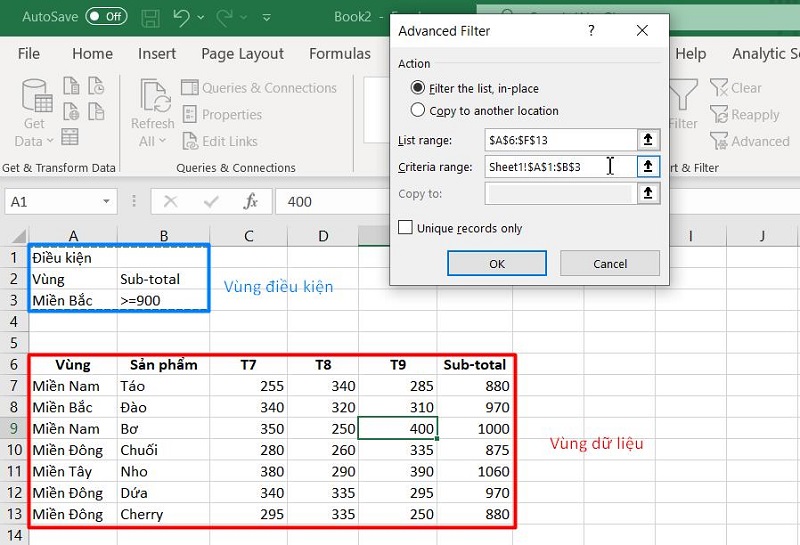800x545 pixels.
Task: Select Copy to another location option
Action: click(418, 111)
